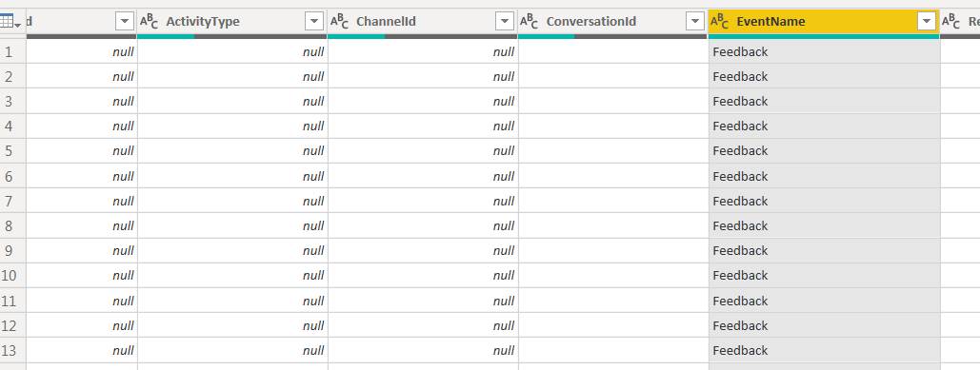Select row number 7

pyautogui.click(x=12, y=201)
